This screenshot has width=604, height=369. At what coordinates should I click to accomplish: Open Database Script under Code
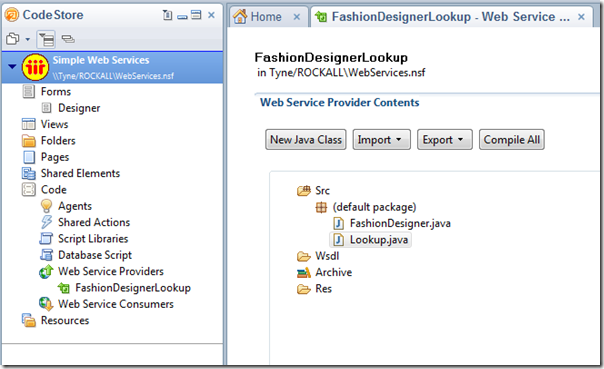coord(95,255)
